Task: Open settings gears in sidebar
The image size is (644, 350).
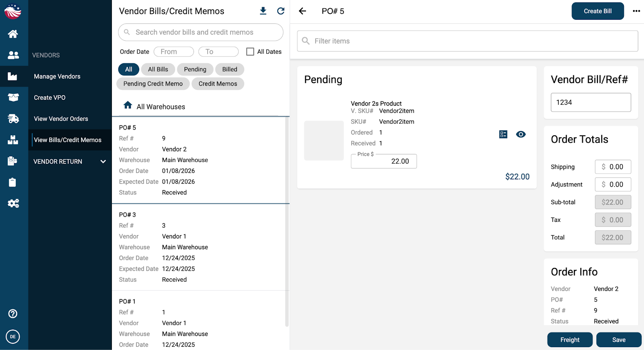Action: pyautogui.click(x=13, y=203)
